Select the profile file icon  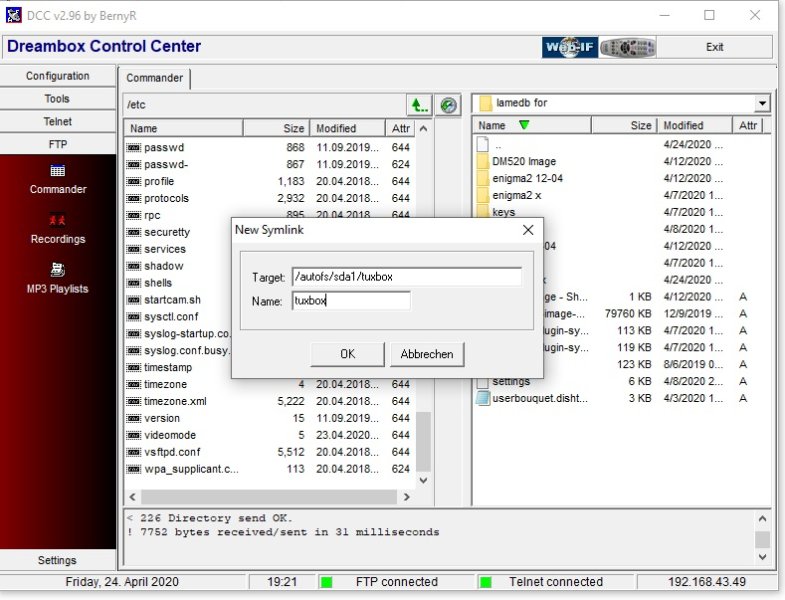click(133, 181)
